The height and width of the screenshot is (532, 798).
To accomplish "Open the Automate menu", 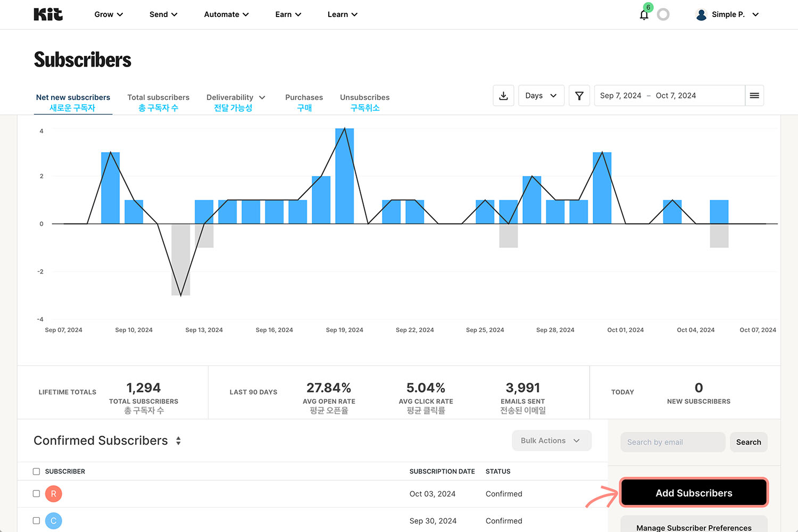I will 226,14.
